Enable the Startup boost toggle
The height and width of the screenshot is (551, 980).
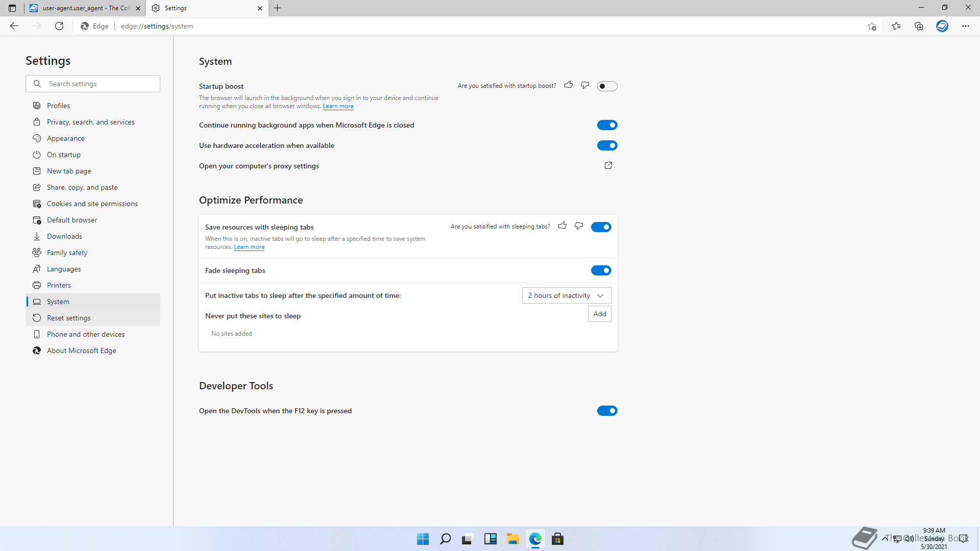pyautogui.click(x=607, y=86)
